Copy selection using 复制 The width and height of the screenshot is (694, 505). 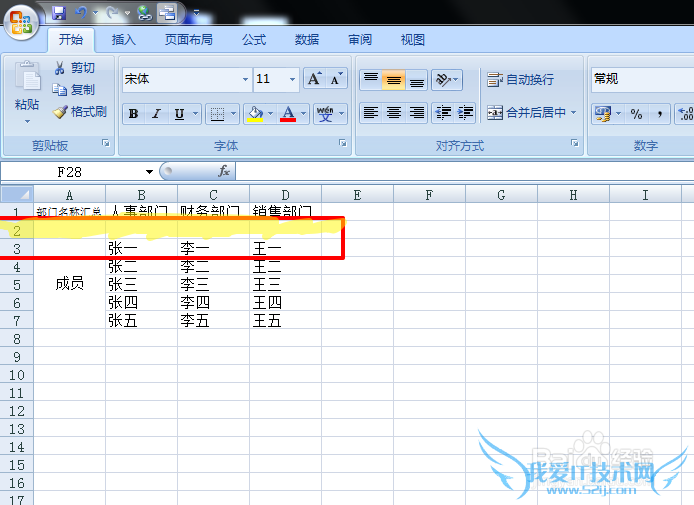pyautogui.click(x=73, y=90)
